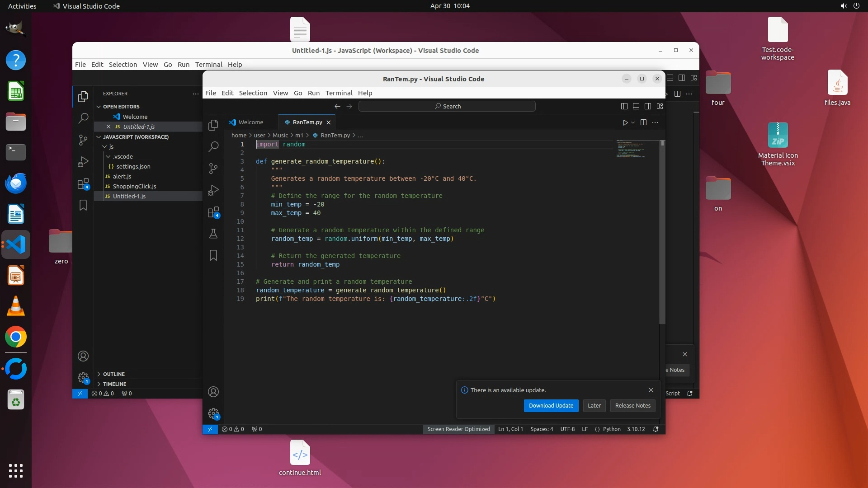
Task: Open dropdown arrow next to Run button
Action: pos(633,122)
